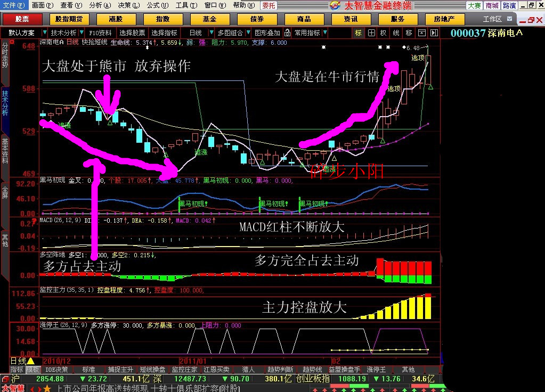Screen dimensions: 545x392
Task: Open the 帮助(H) menu
Action: pos(244,5)
